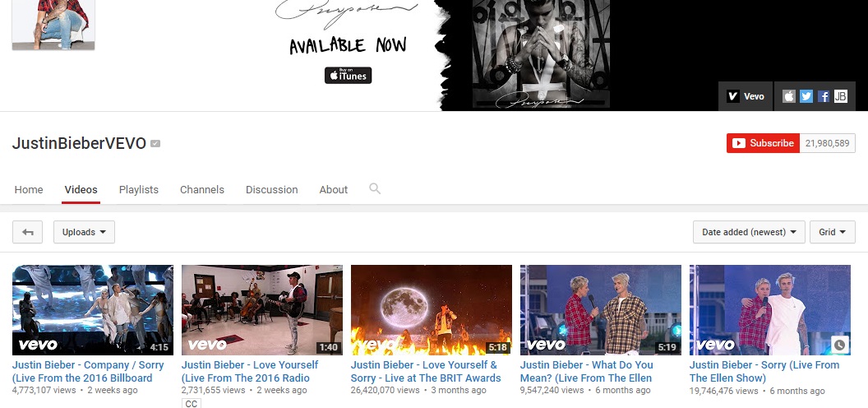The height and width of the screenshot is (408, 868).
Task: Subscribe to JustinBieberVEVO
Action: point(763,143)
